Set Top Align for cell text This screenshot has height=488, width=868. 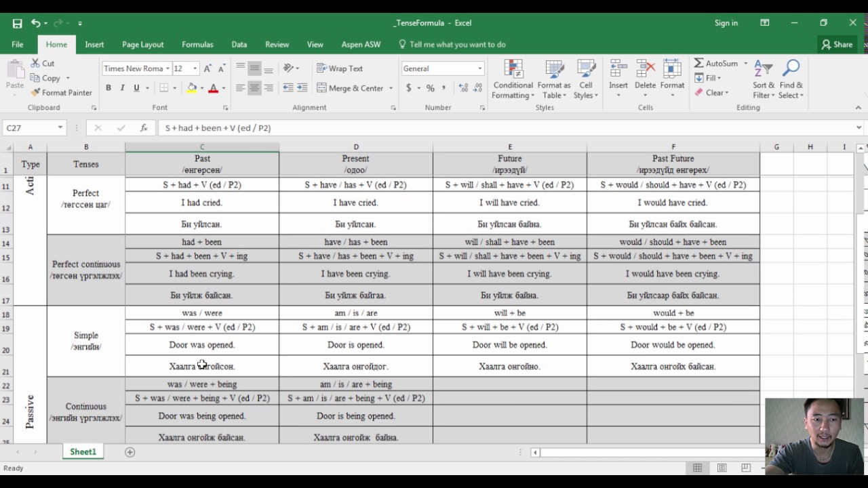(240, 68)
